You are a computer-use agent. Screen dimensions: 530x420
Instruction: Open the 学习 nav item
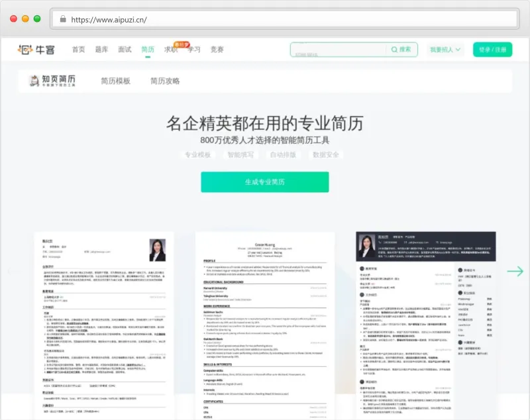click(194, 50)
